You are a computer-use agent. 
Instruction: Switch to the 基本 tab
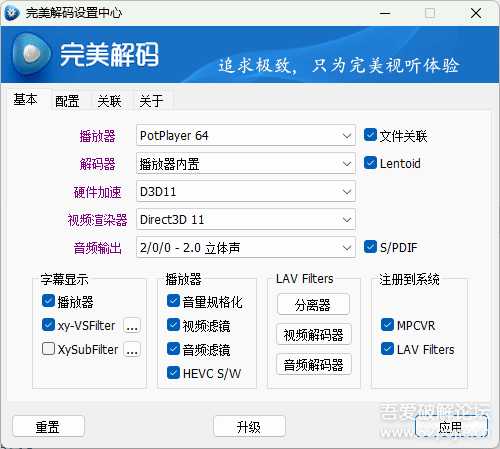[25, 99]
